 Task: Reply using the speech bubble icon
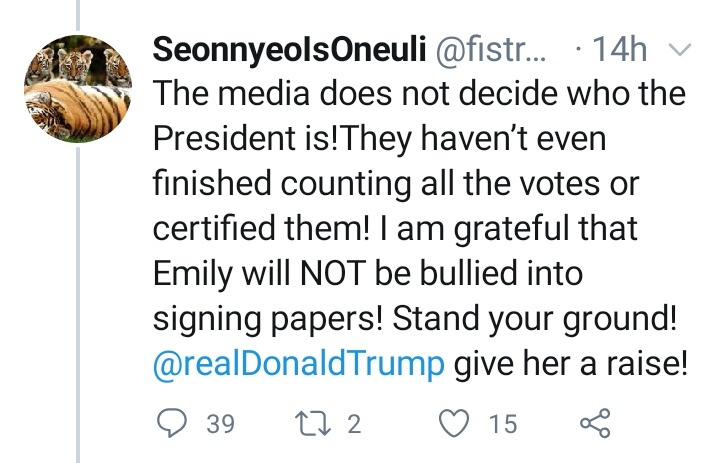tap(172, 423)
